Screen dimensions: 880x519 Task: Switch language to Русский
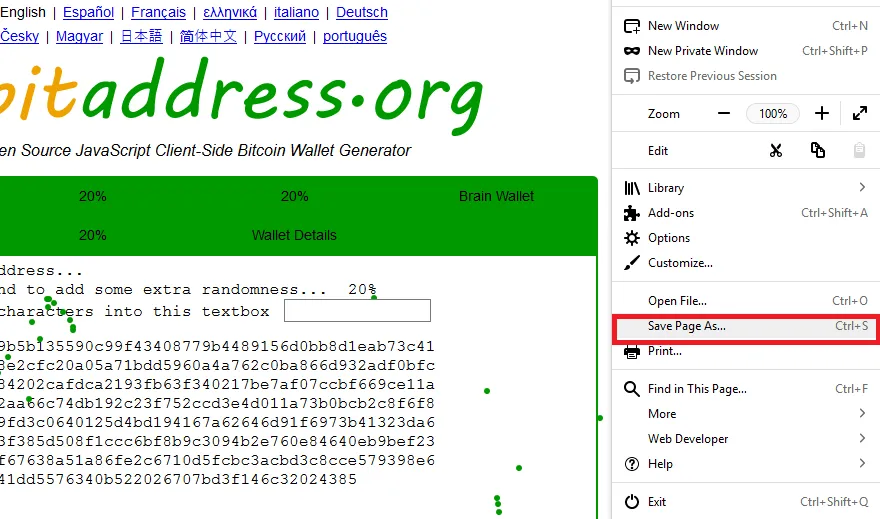point(280,36)
